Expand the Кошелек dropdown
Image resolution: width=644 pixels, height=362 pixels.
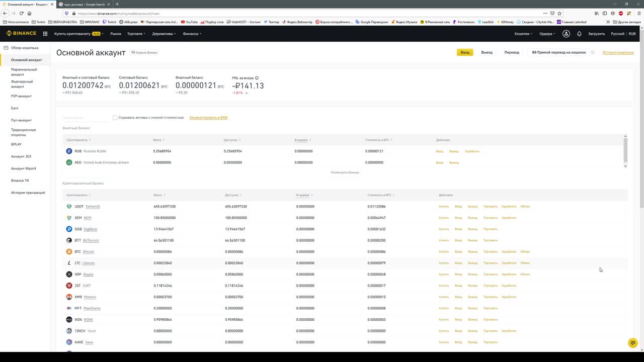[523, 34]
